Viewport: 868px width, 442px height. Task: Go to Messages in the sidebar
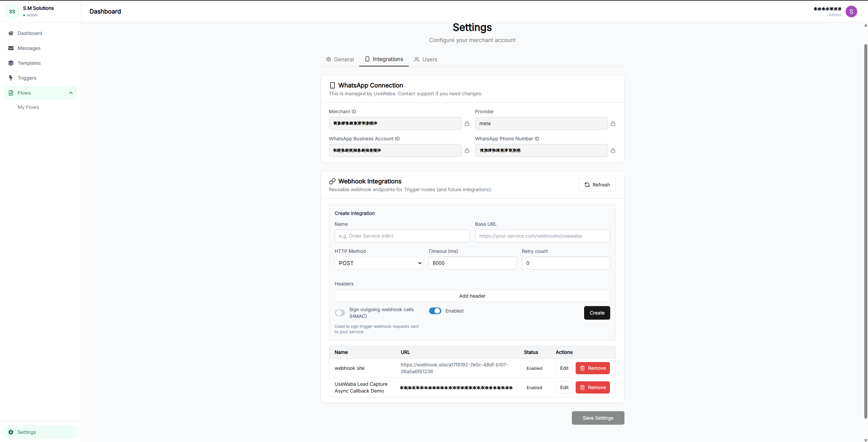tap(40, 48)
